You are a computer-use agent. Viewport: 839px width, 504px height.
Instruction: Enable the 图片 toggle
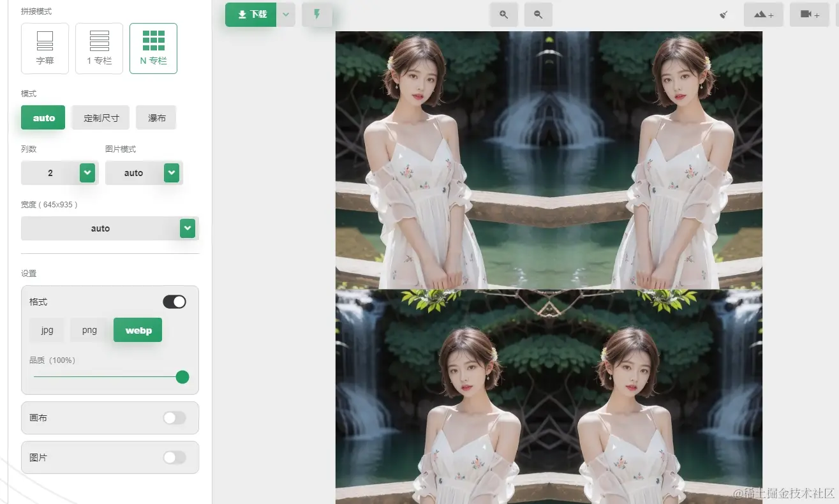tap(174, 457)
